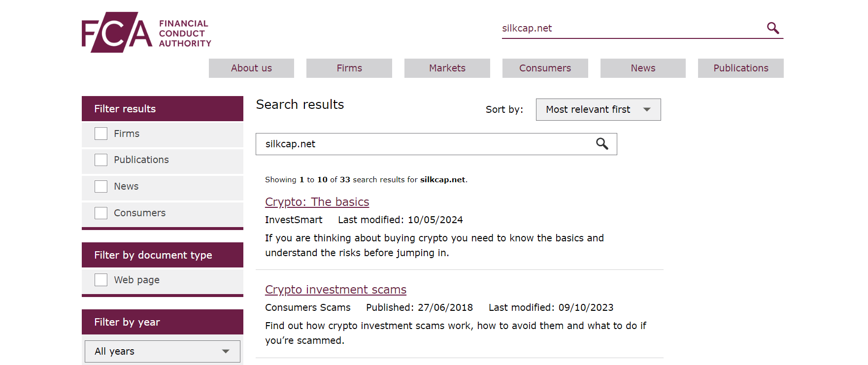Click the Search results heading
The height and width of the screenshot is (365, 868).
coord(300,104)
